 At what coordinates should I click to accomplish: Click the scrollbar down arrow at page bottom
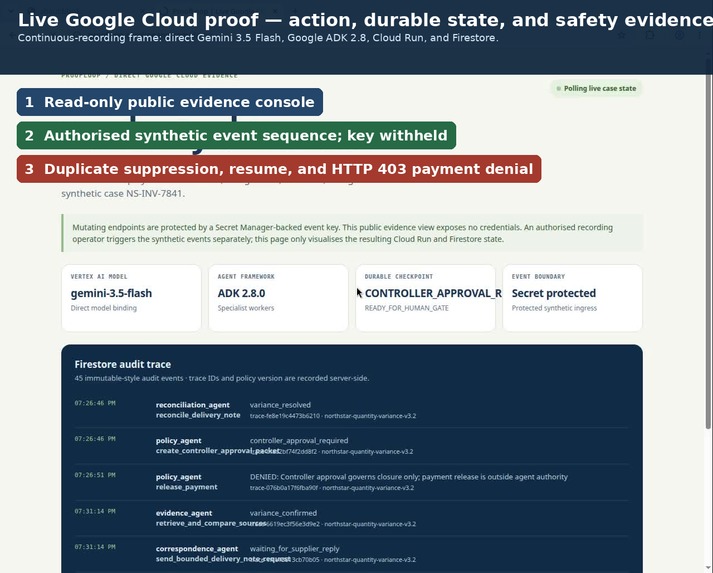[708, 568]
